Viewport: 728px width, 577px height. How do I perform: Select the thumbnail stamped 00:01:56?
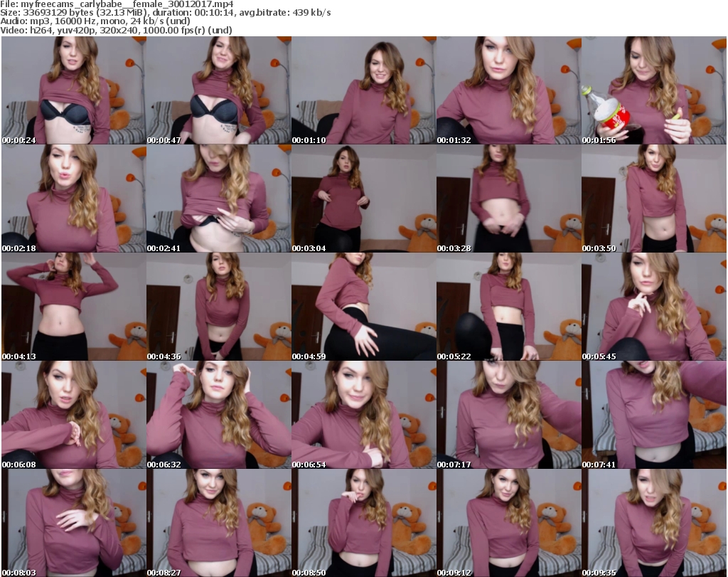[654, 90]
